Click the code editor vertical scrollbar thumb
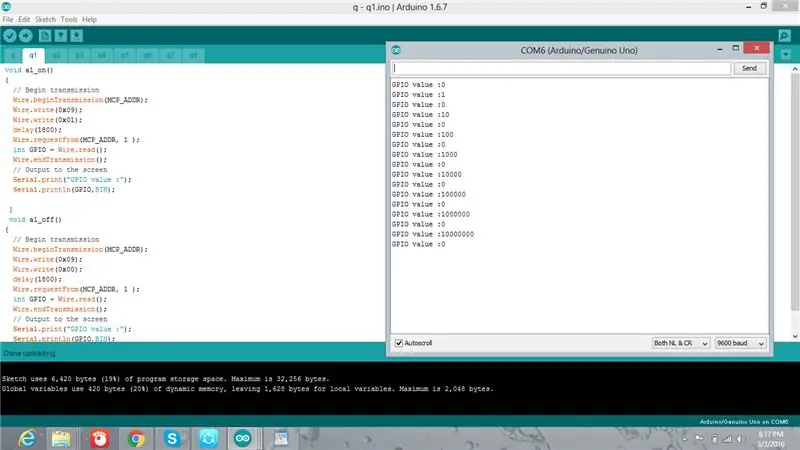 (x=795, y=191)
